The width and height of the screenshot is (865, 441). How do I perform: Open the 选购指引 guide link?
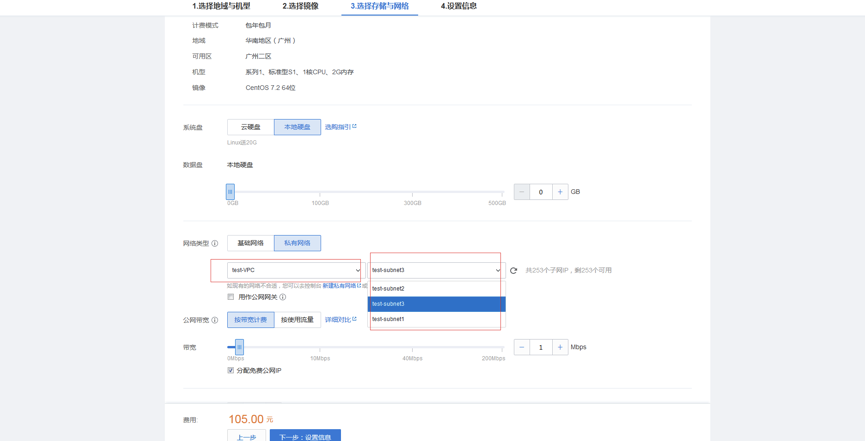coord(340,127)
